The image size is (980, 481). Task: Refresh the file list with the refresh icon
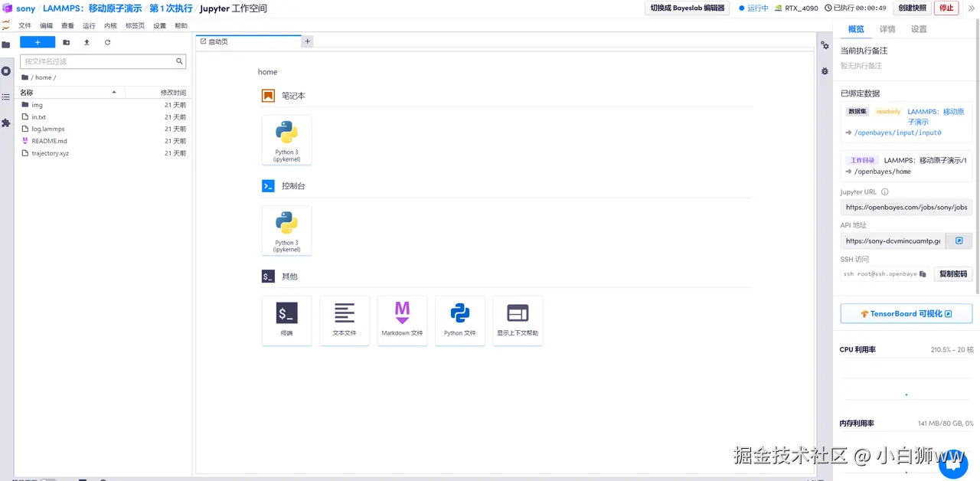click(x=107, y=42)
